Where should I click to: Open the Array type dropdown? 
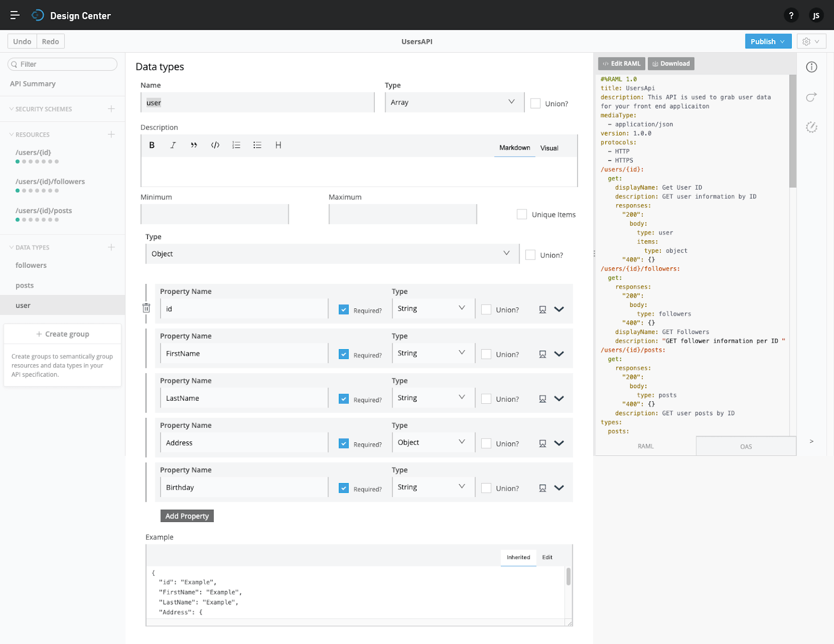pyautogui.click(x=454, y=102)
